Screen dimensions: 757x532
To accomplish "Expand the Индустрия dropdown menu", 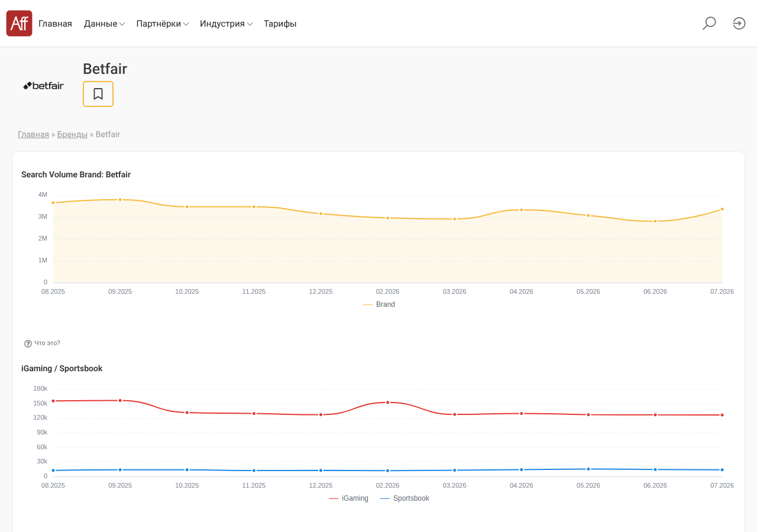I will coord(227,24).
